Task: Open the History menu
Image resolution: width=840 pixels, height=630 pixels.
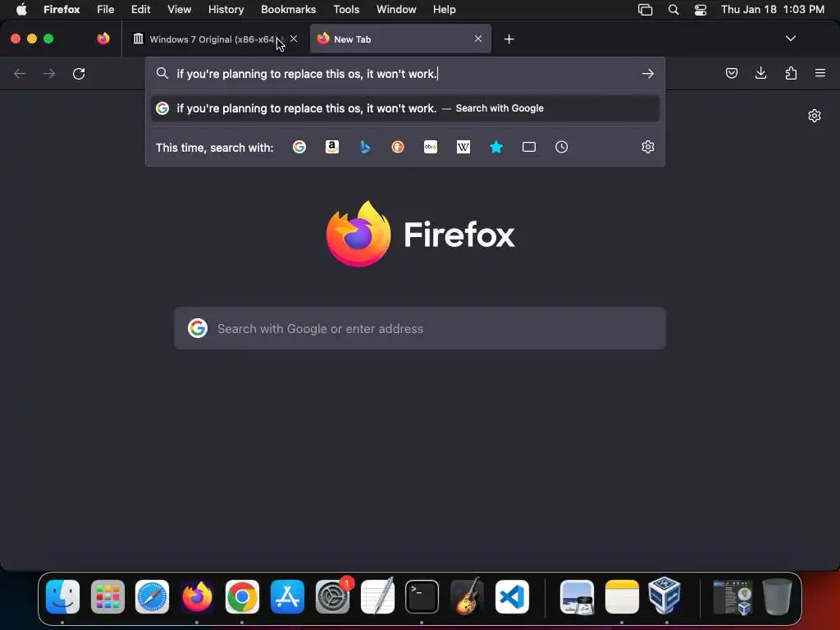Action: coord(226,9)
